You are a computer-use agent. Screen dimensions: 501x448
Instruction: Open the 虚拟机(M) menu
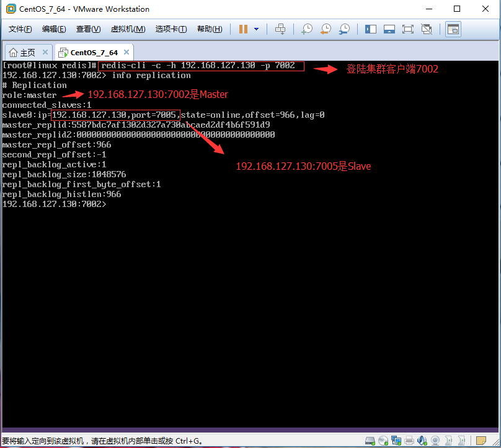[x=128, y=29]
